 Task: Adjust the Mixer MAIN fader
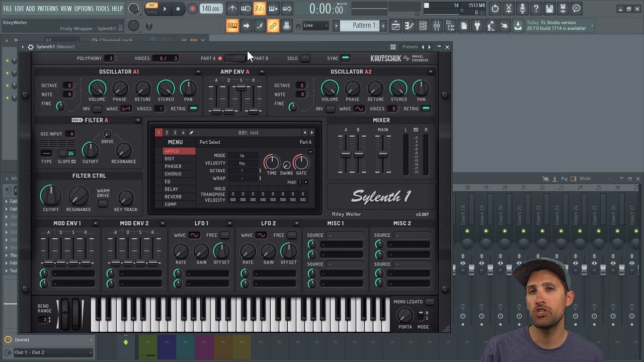coord(383,154)
